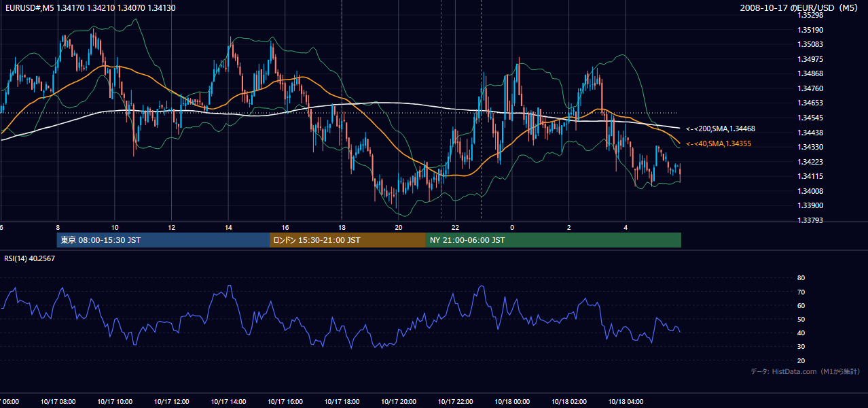Click the 10/17 16:00 bottom time label
This screenshot has height=408, width=868.
[285, 402]
